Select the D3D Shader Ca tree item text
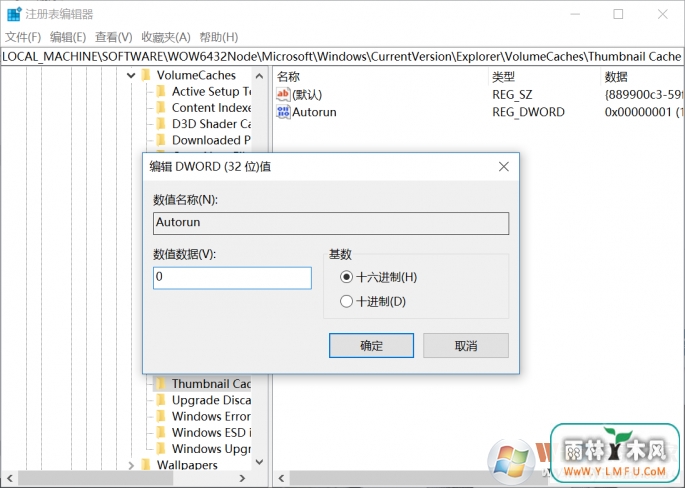Viewport: 685px width, 488px height. tap(211, 124)
